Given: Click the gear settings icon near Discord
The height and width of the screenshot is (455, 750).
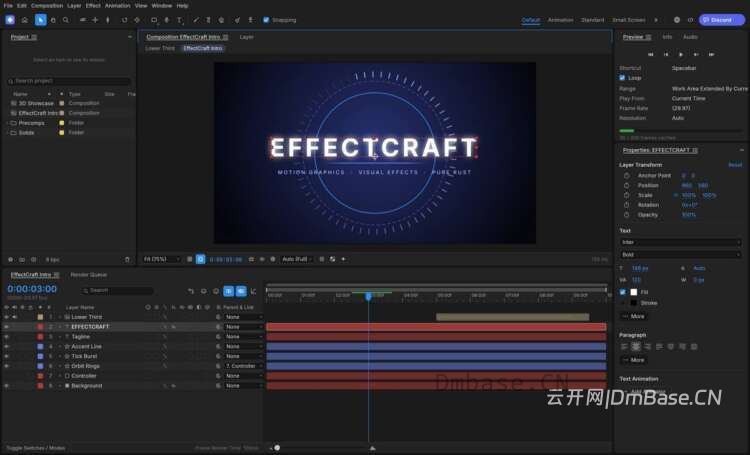Looking at the screenshot, I should pos(677,20).
